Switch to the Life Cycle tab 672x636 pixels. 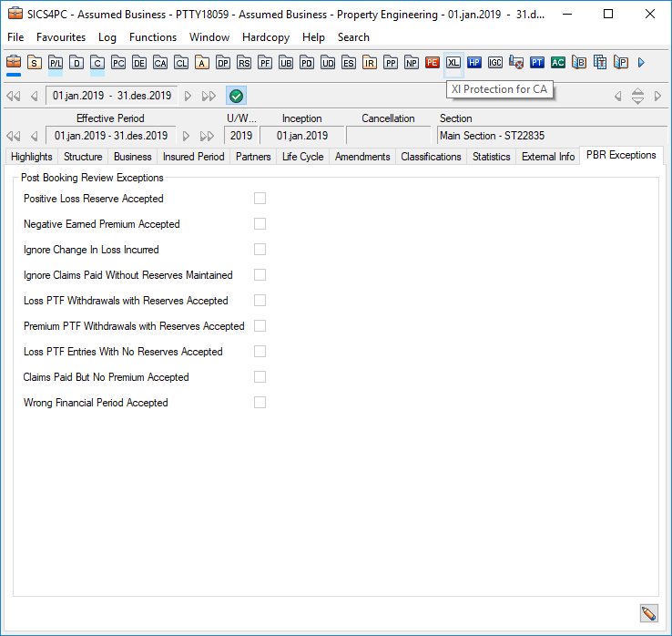coord(302,157)
